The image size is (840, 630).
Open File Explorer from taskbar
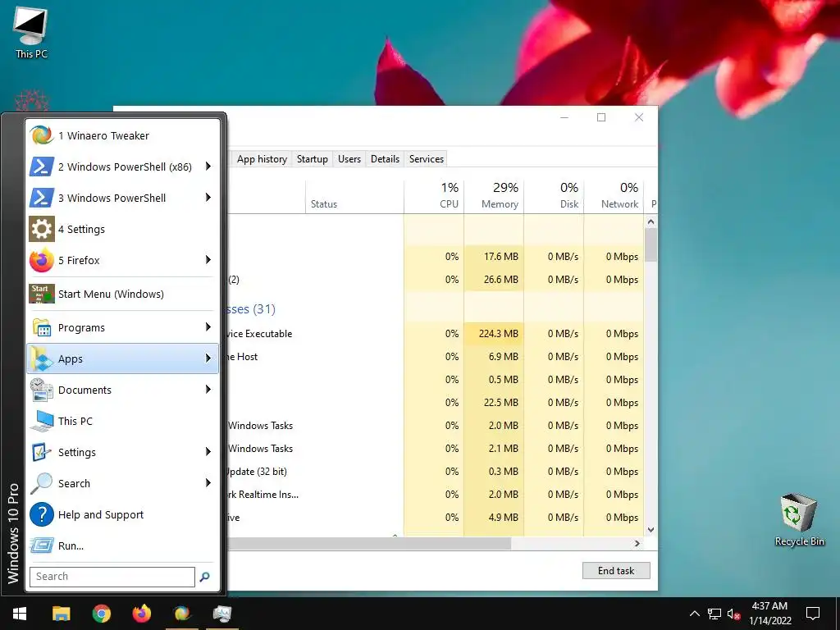click(x=61, y=614)
